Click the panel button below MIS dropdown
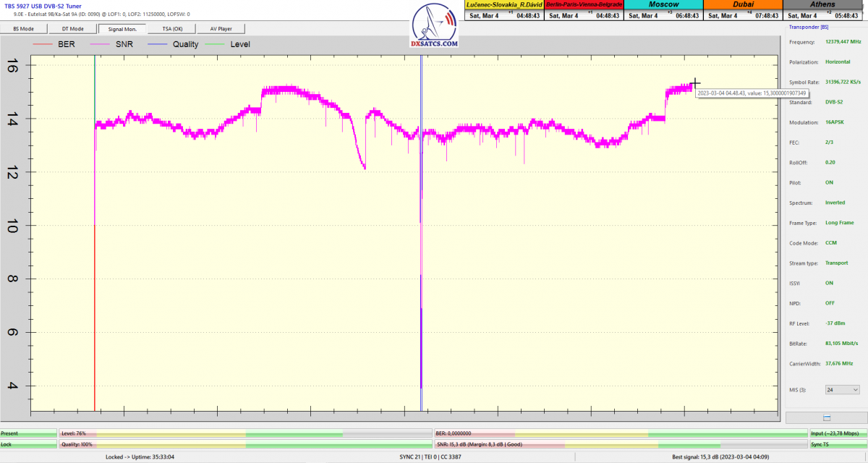 tap(826, 417)
